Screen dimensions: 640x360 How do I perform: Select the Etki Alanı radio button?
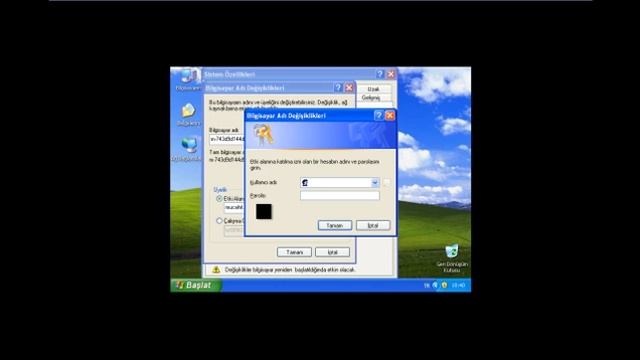tap(219, 199)
